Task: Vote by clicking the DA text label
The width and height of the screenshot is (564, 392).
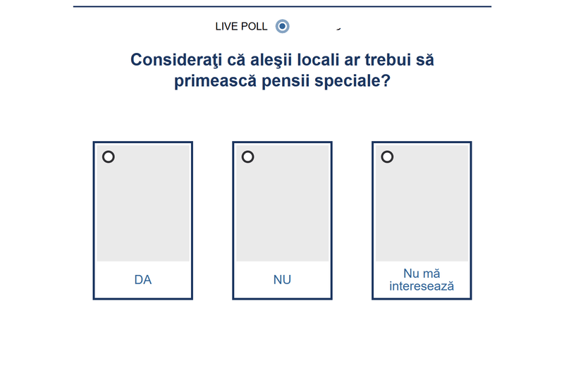Action: click(142, 280)
